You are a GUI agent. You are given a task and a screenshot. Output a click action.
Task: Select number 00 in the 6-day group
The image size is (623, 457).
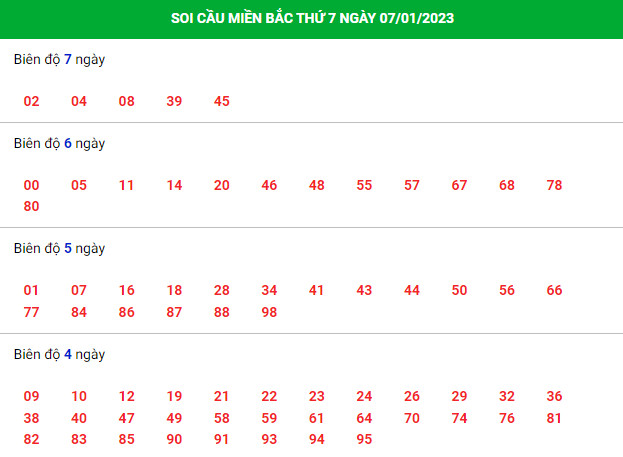pos(31,185)
